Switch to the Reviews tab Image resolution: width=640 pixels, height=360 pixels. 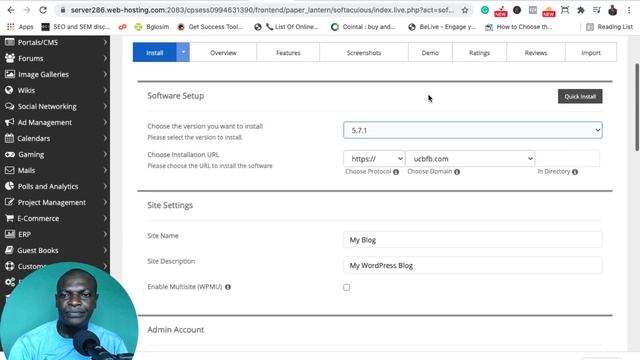(x=536, y=53)
